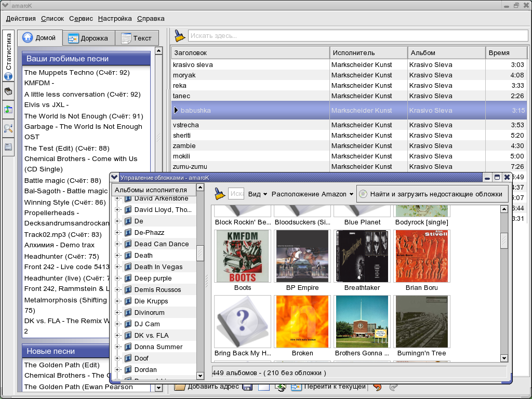Click the cover grid scrollbar up arrow
The image size is (532, 399).
(x=504, y=209)
